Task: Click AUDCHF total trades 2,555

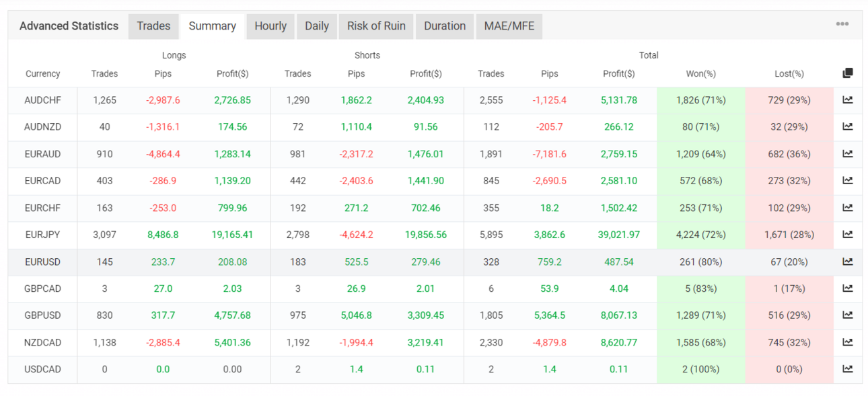Action: (491, 100)
